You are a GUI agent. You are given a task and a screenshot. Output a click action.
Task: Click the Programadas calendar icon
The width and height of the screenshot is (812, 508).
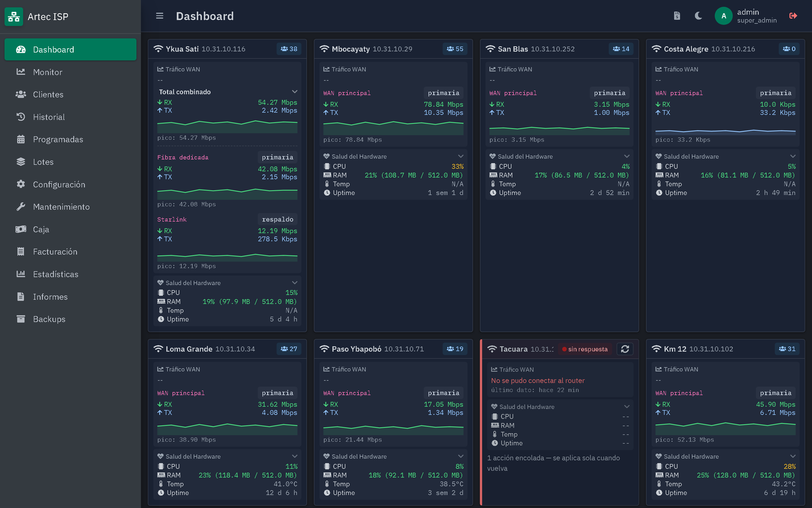(21, 139)
